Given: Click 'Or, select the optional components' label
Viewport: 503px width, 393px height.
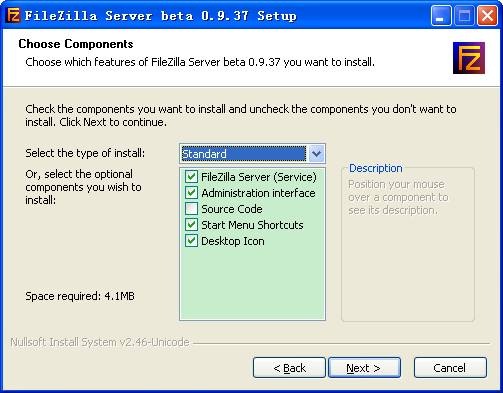Looking at the screenshot, I should pos(83,187).
